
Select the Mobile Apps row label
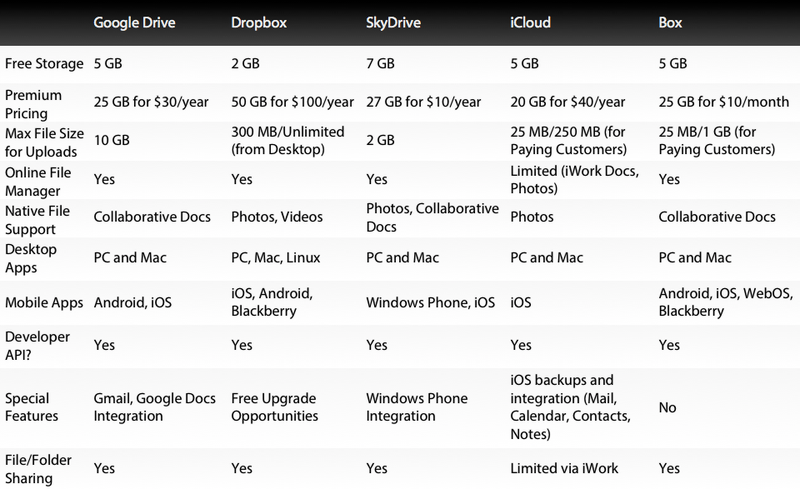point(44,303)
